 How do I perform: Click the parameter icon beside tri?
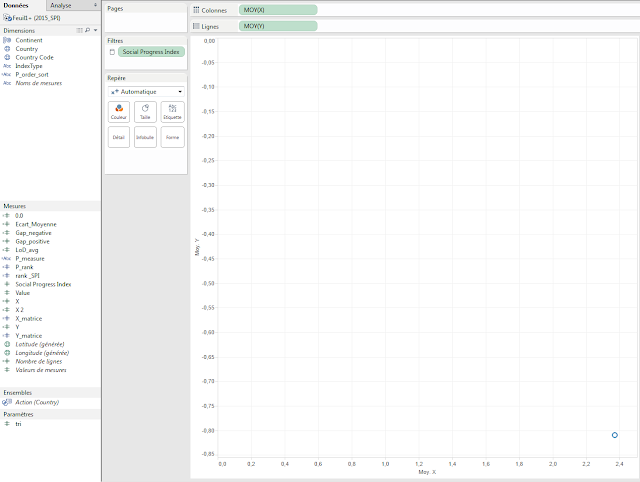pos(7,424)
